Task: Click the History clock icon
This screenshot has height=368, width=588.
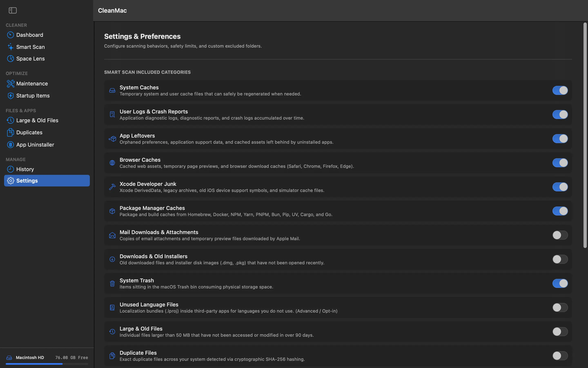Action: [10, 169]
